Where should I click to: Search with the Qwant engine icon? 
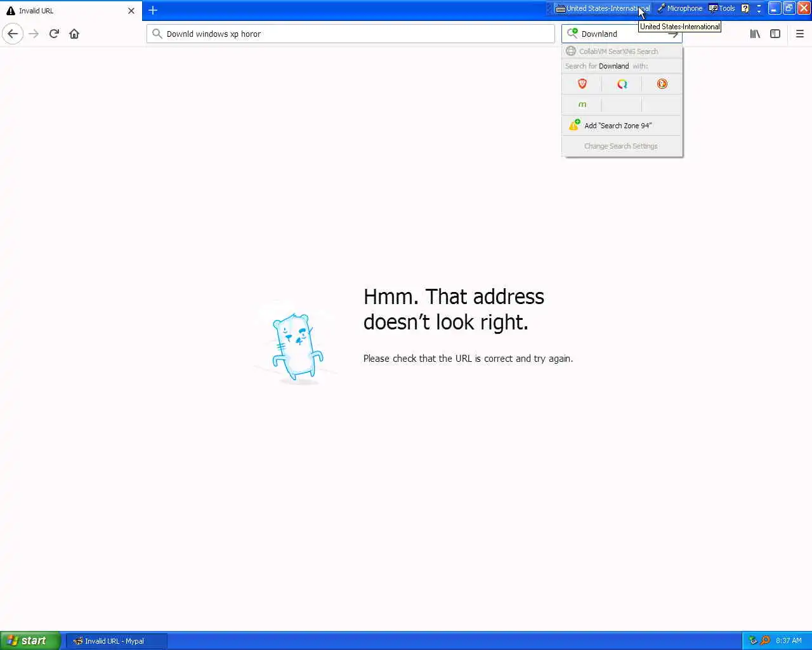point(622,84)
